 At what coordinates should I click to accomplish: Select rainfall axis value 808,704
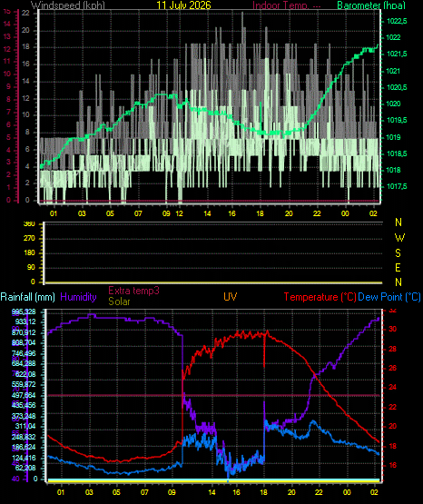[x=24, y=342]
